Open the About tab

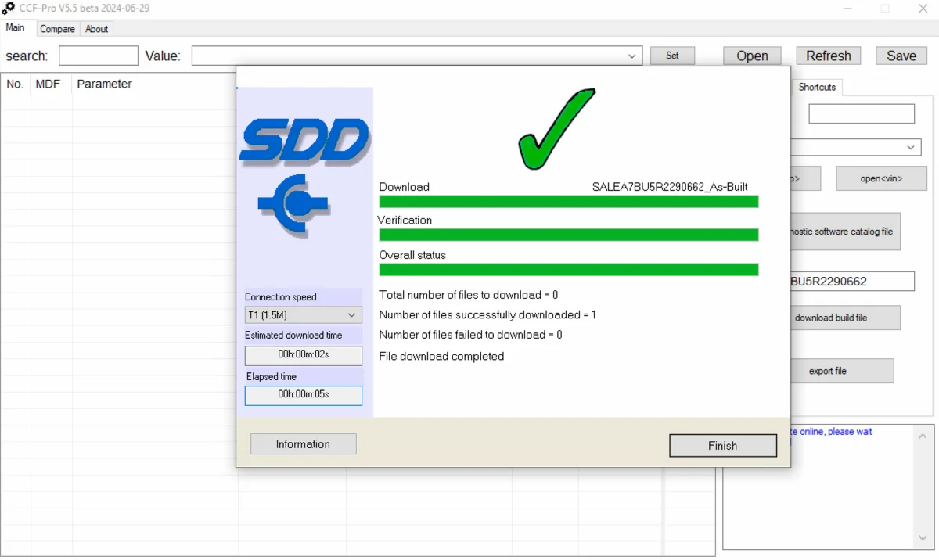[x=96, y=29]
